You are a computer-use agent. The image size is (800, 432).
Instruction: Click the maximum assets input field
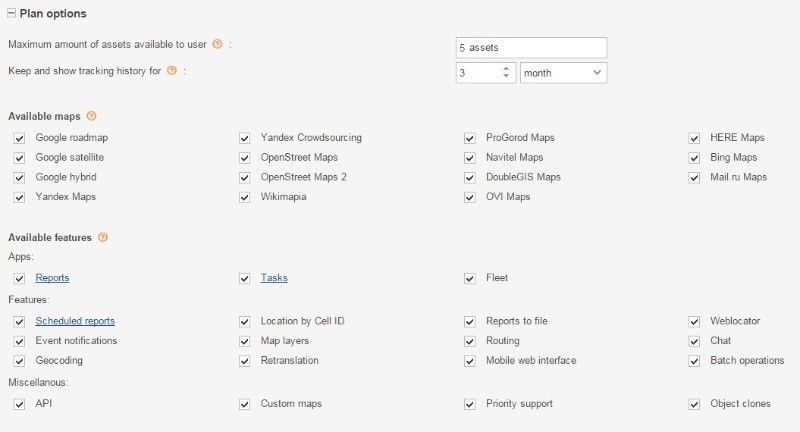click(530, 47)
